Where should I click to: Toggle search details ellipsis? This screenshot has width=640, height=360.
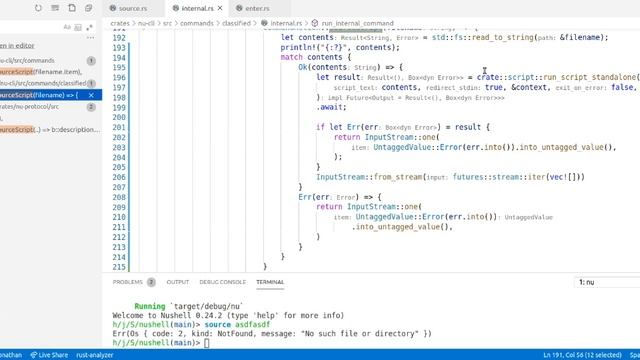(90, 38)
